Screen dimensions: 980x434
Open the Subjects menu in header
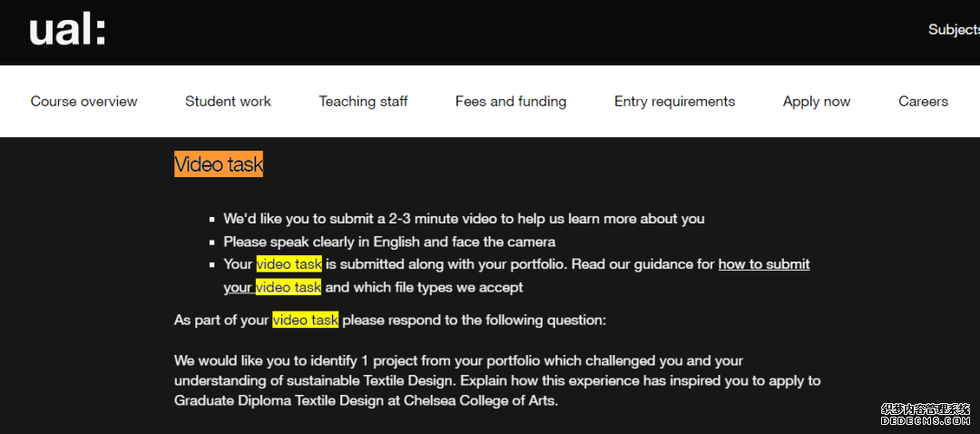click(x=954, y=29)
